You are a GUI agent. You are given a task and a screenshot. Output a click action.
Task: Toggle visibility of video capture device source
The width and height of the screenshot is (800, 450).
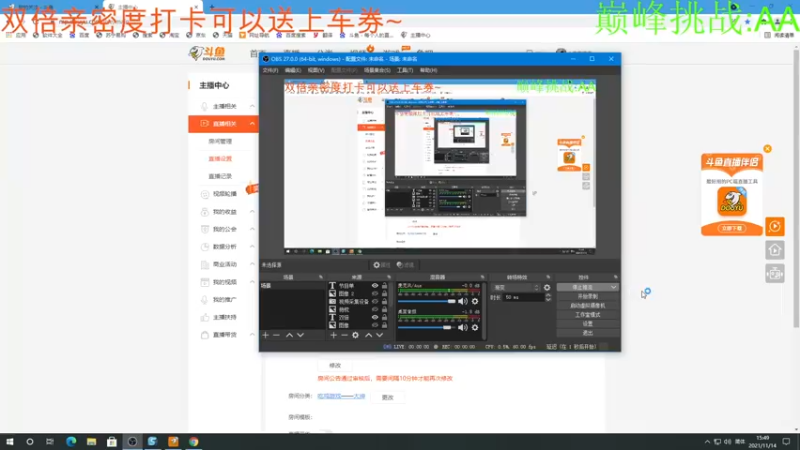pos(375,302)
